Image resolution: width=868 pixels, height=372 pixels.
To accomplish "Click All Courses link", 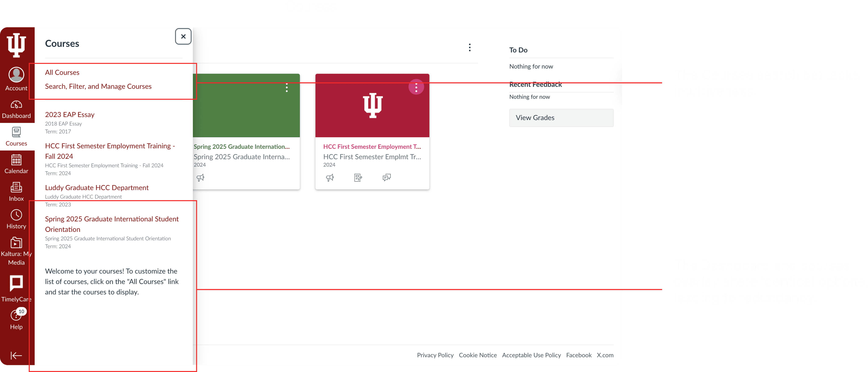I will tap(62, 72).
